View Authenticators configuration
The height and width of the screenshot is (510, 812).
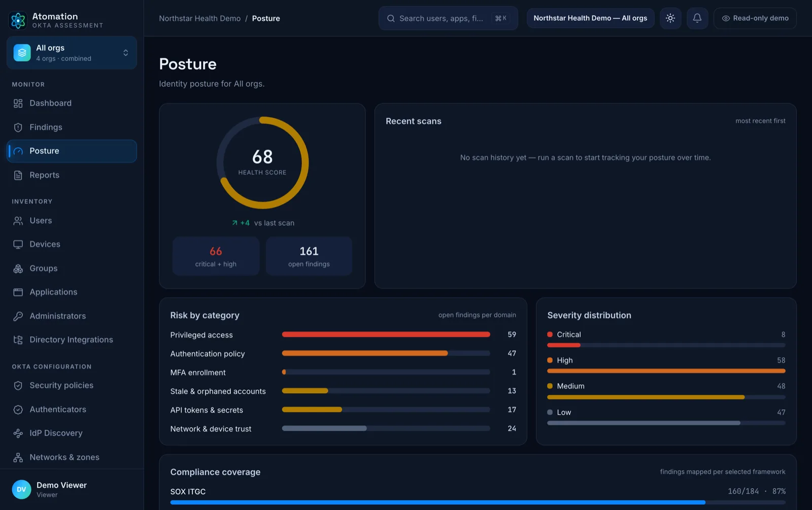[x=72, y=410]
